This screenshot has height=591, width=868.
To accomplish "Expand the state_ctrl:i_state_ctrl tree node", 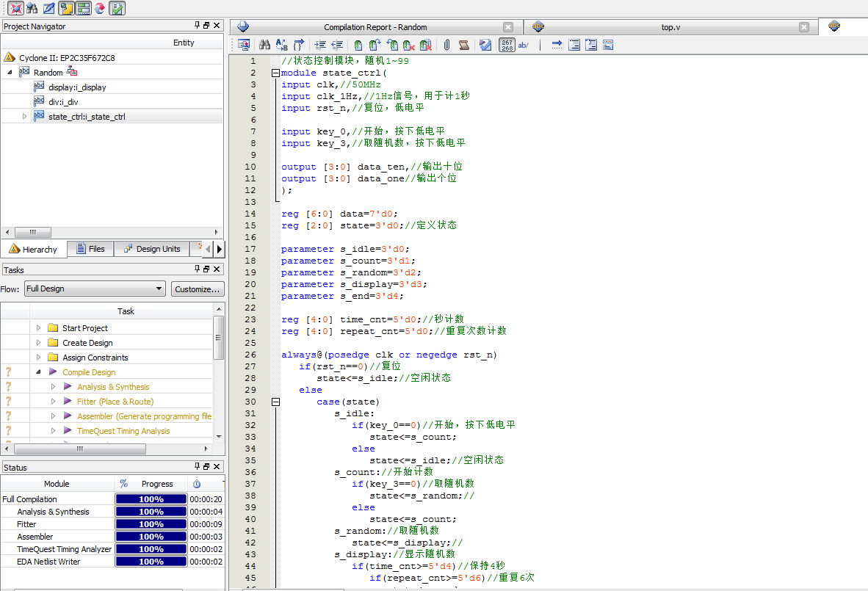I will pyautogui.click(x=24, y=116).
